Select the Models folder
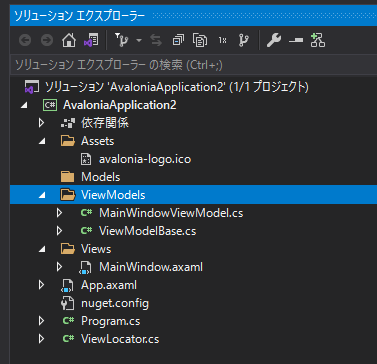The width and height of the screenshot is (377, 364). [100, 177]
